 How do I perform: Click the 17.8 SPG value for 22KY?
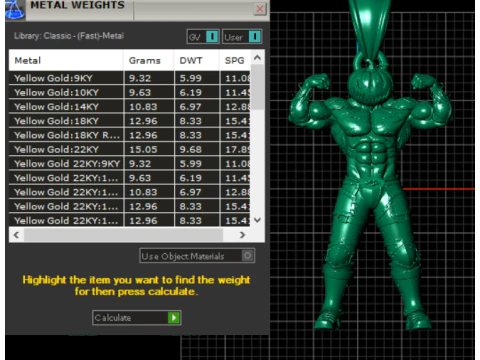click(x=237, y=149)
